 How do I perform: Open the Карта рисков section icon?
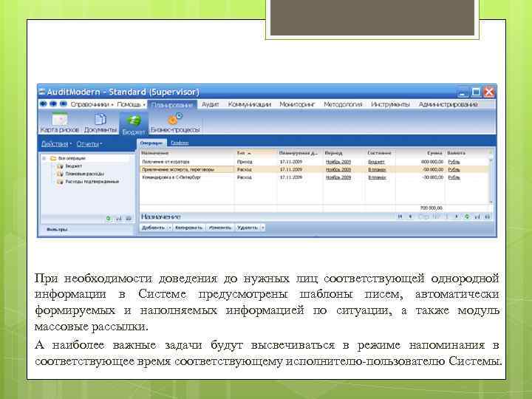[x=59, y=119]
